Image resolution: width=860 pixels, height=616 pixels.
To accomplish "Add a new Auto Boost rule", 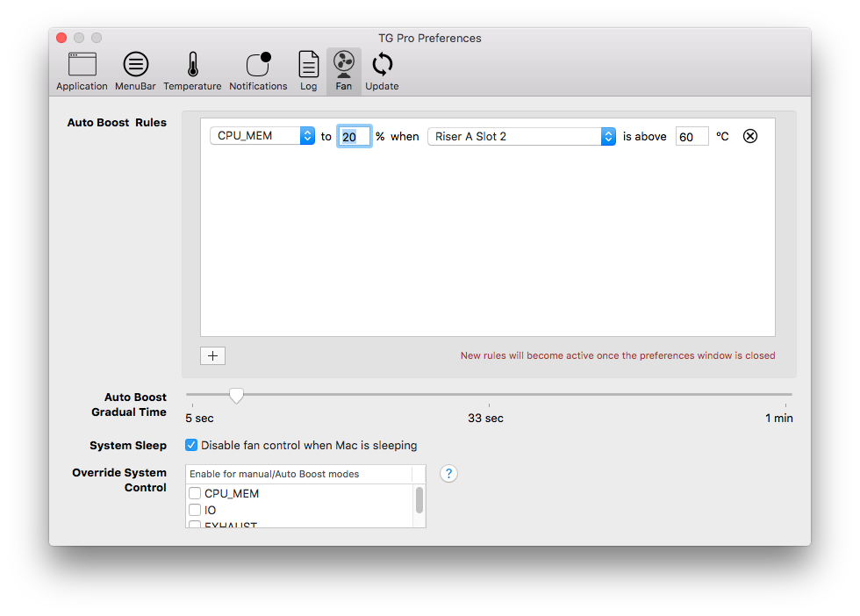I will [x=212, y=355].
